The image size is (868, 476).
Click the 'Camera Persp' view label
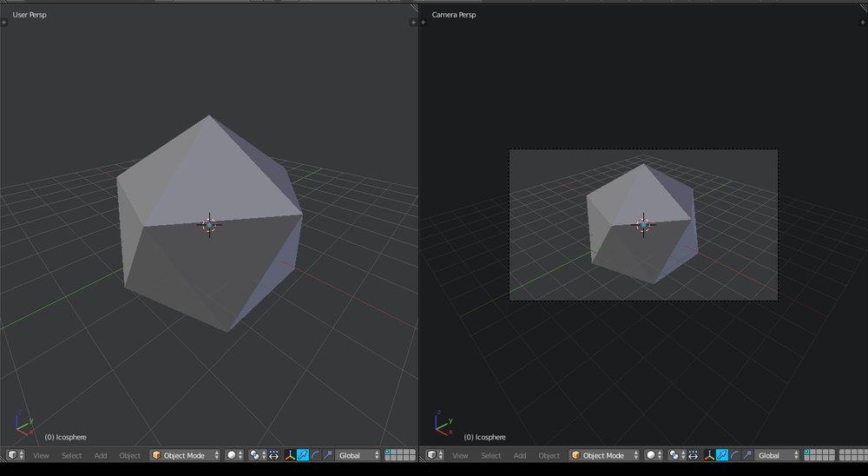tap(454, 15)
